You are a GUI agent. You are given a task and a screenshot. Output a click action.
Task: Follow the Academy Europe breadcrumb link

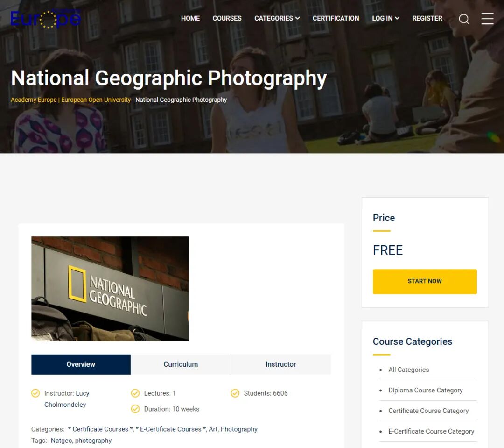(71, 100)
